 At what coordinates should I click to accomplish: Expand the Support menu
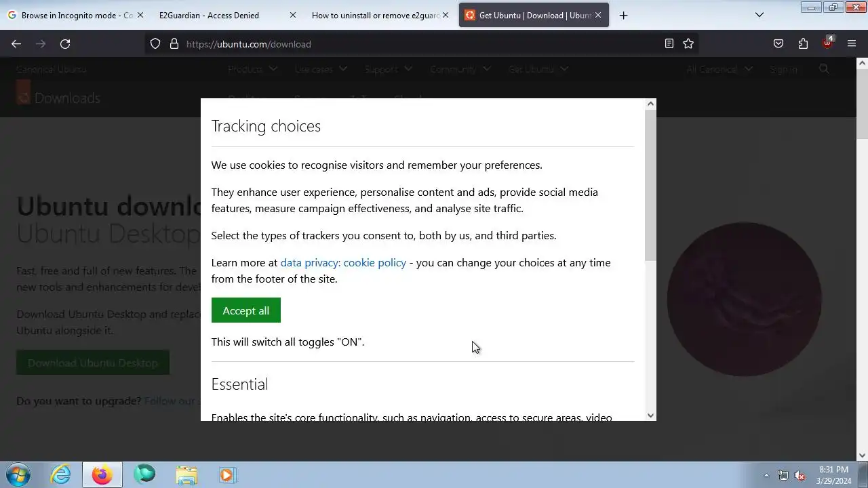(x=388, y=69)
